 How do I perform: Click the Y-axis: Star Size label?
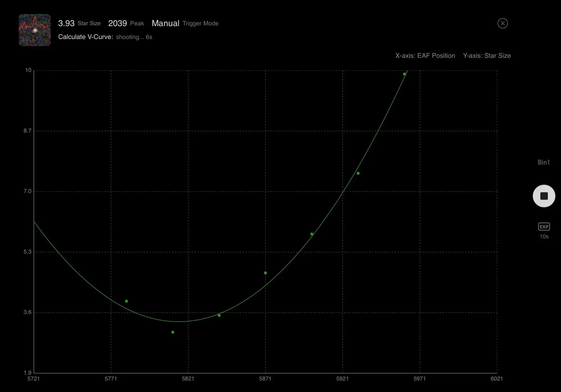pos(487,56)
